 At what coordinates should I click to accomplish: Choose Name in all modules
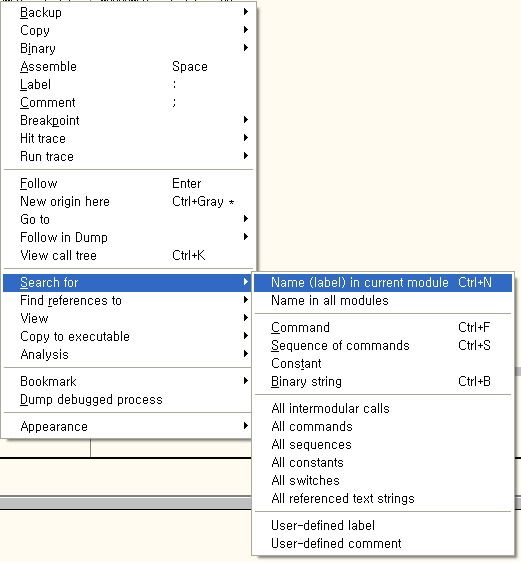[x=383, y=300]
